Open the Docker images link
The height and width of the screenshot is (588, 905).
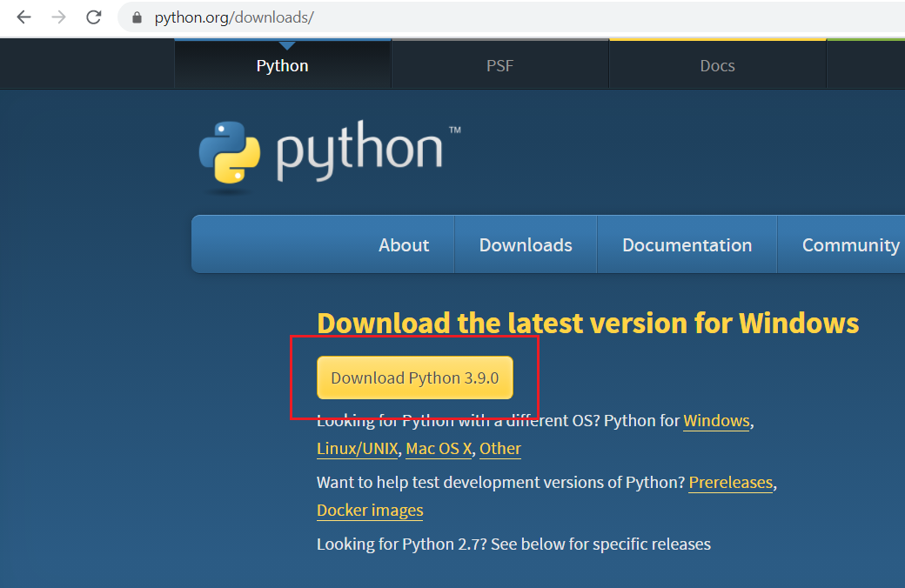coord(369,511)
